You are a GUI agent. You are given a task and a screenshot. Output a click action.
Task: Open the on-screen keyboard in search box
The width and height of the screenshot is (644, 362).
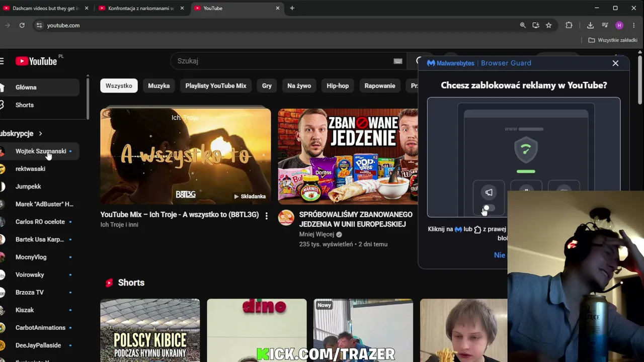pyautogui.click(x=398, y=61)
